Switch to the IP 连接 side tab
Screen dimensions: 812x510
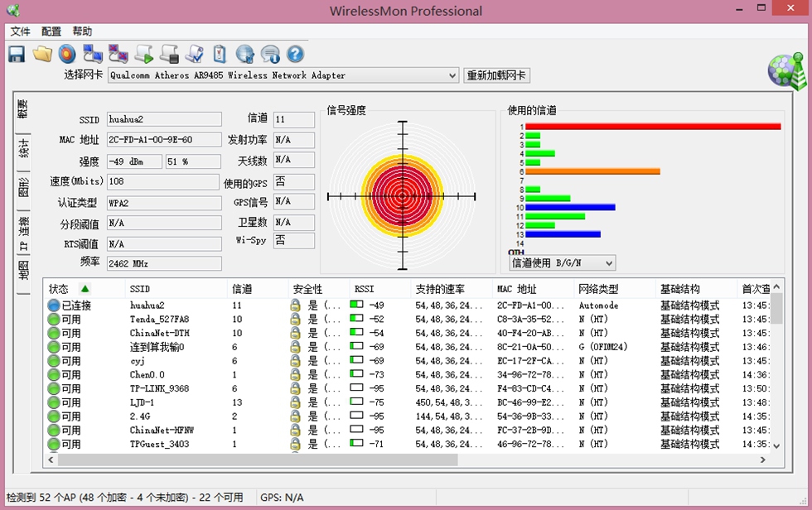tap(23, 233)
